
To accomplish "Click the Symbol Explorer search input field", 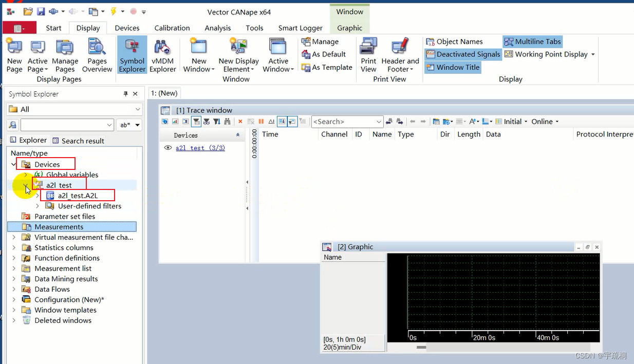I will [67, 125].
